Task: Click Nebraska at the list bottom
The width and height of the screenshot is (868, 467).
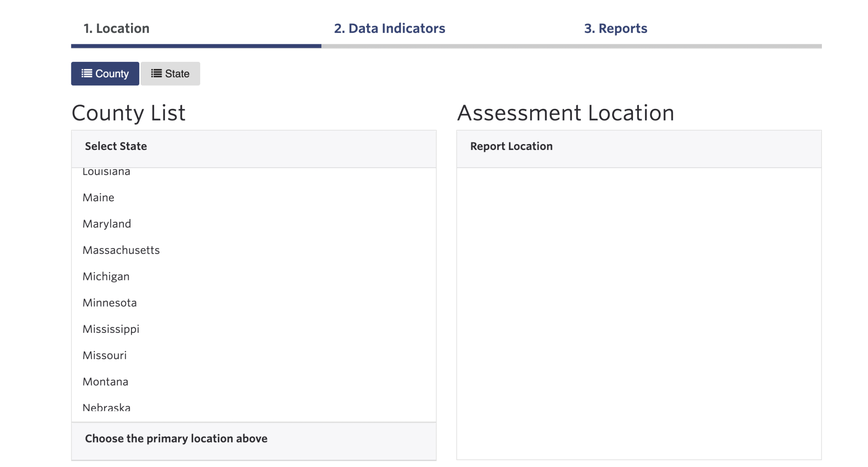Action: click(106, 406)
